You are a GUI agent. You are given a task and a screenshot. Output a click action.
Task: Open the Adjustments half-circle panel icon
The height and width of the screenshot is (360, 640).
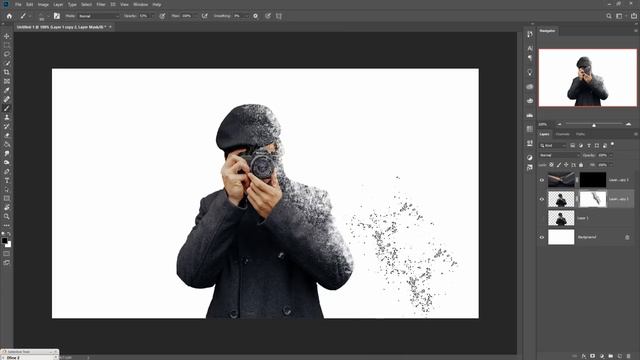[x=530, y=158]
